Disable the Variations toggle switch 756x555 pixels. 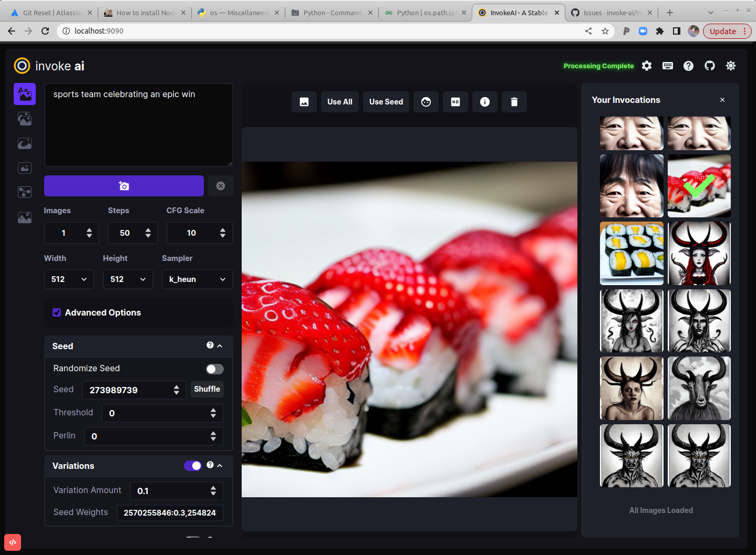[193, 466]
